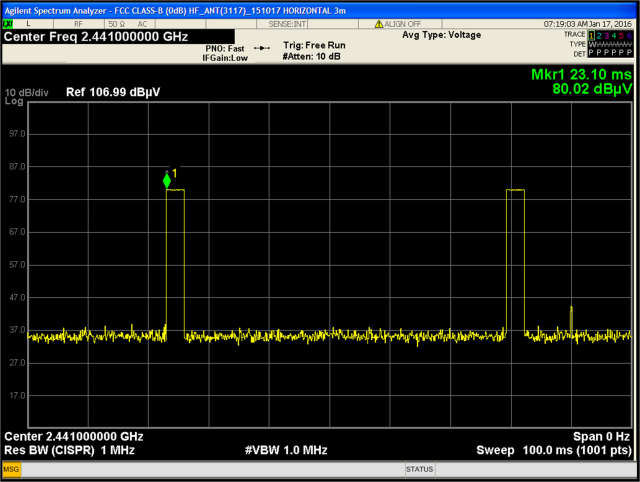Click the 'Res BW (CISPR) 1 MHz' text
640x482 pixels.
[x=69, y=451]
